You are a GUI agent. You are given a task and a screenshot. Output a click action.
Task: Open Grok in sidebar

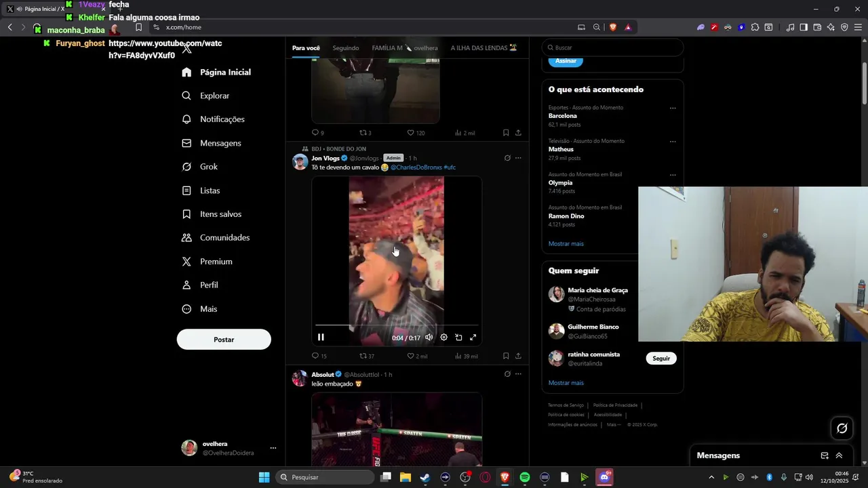(x=199, y=167)
